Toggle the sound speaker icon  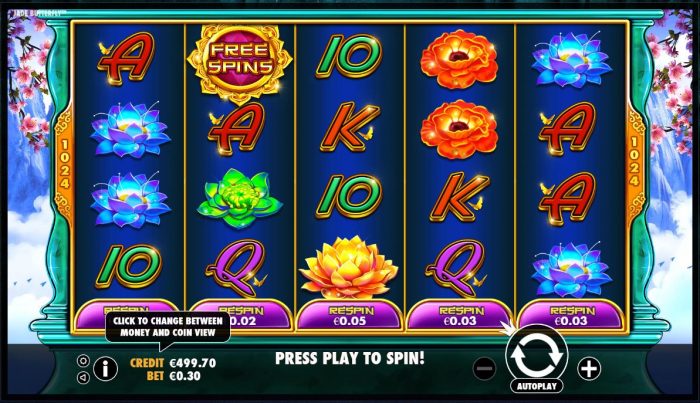pyautogui.click(x=83, y=378)
